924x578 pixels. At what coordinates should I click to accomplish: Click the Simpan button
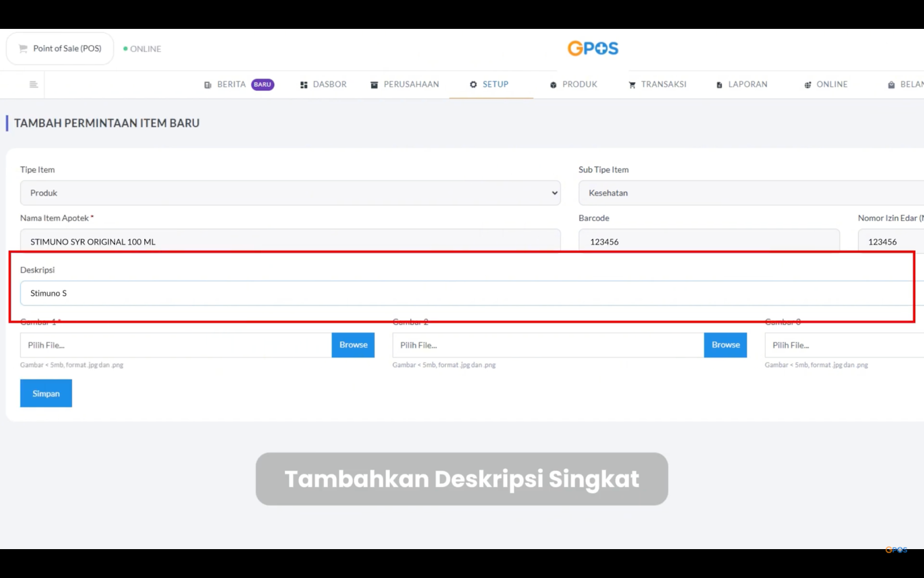(46, 394)
